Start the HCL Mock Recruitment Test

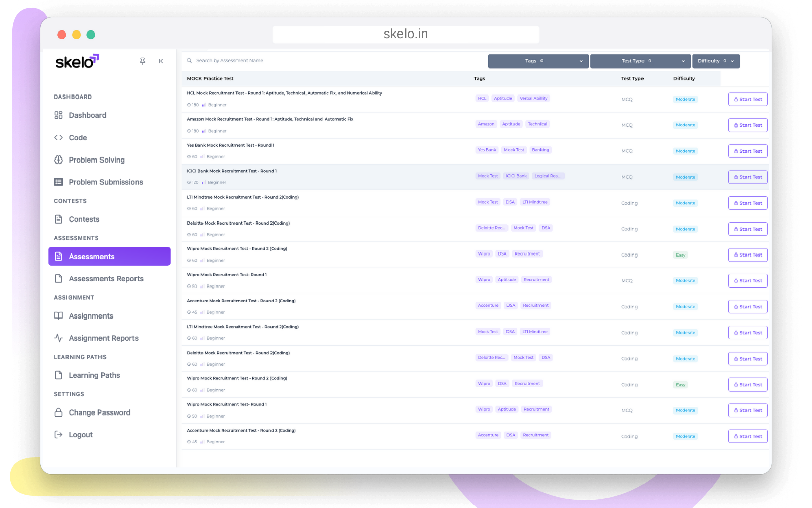tap(748, 100)
